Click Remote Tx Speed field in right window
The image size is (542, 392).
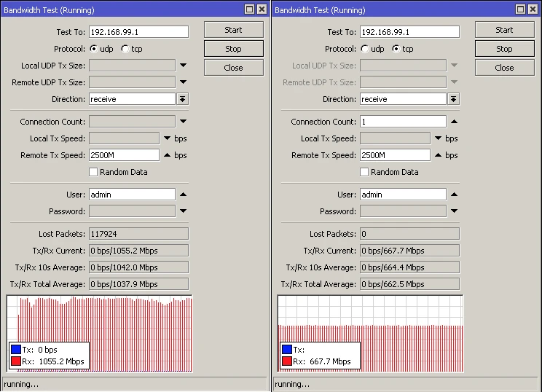tap(395, 155)
